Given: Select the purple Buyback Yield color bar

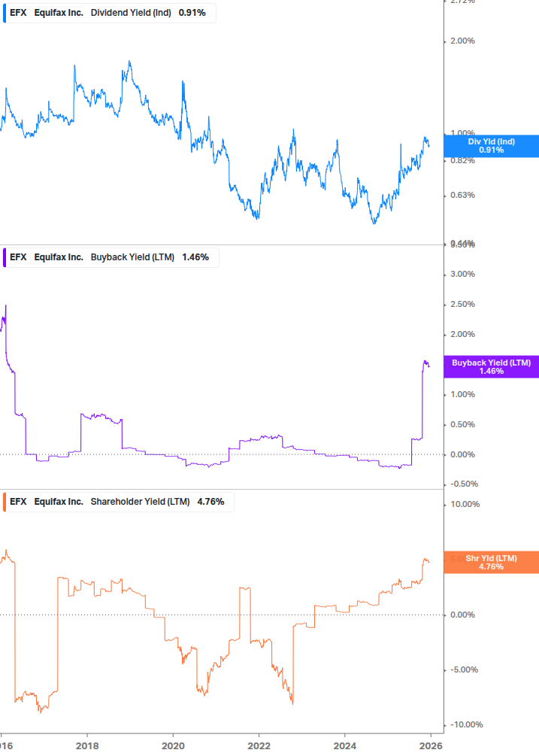Looking at the screenshot, I should (x=5, y=257).
